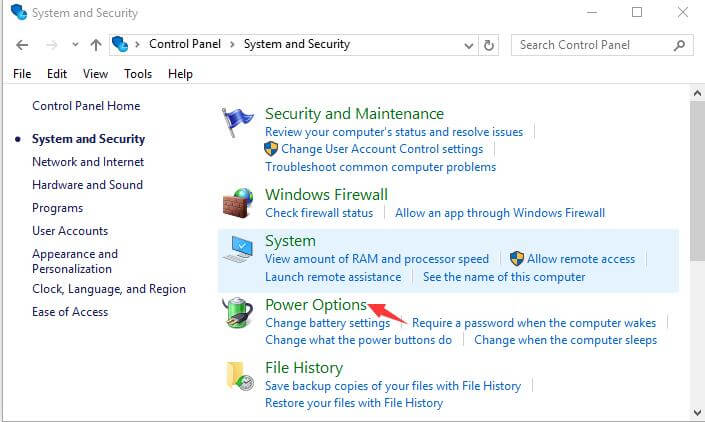Click the search magnifier icon
Image resolution: width=705 pixels, height=422 pixels.
coord(679,45)
